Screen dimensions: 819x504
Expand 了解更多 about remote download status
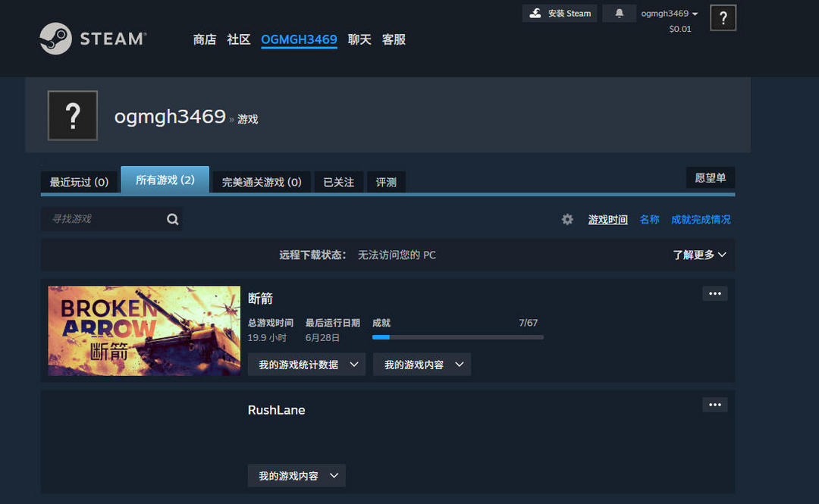[x=699, y=255]
